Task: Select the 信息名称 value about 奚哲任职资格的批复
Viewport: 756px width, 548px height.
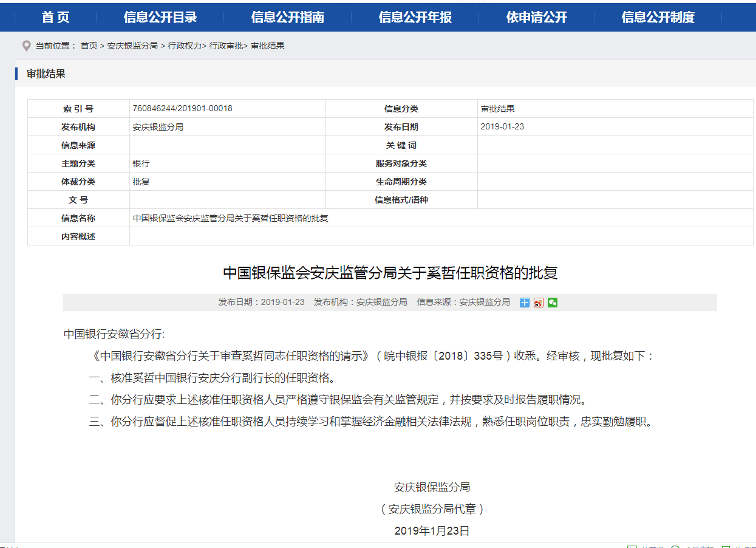Action: click(230, 218)
